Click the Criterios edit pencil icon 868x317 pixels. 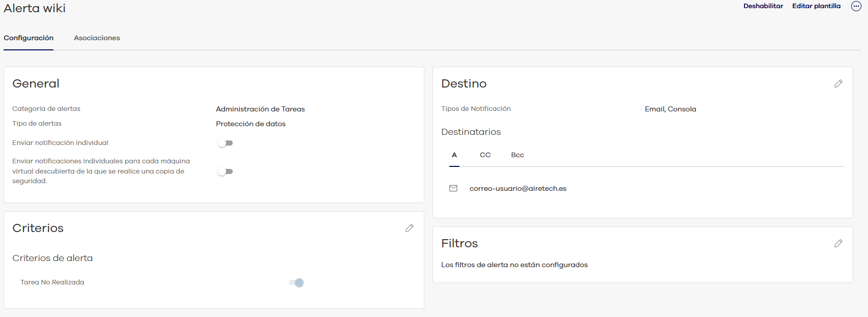click(x=410, y=228)
